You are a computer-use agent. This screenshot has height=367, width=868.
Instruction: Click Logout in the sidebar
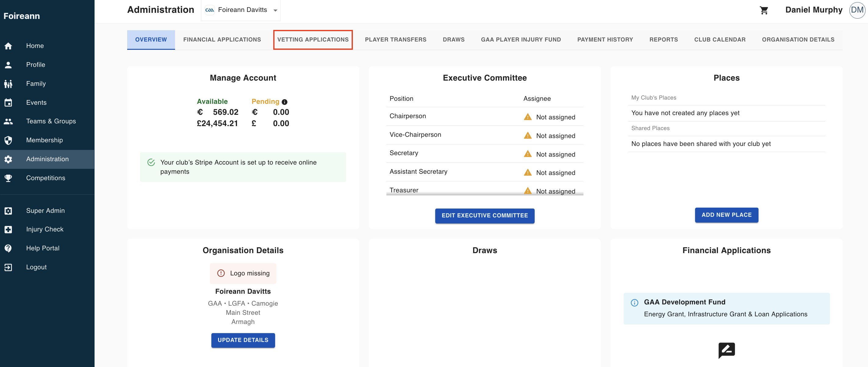[47, 267]
